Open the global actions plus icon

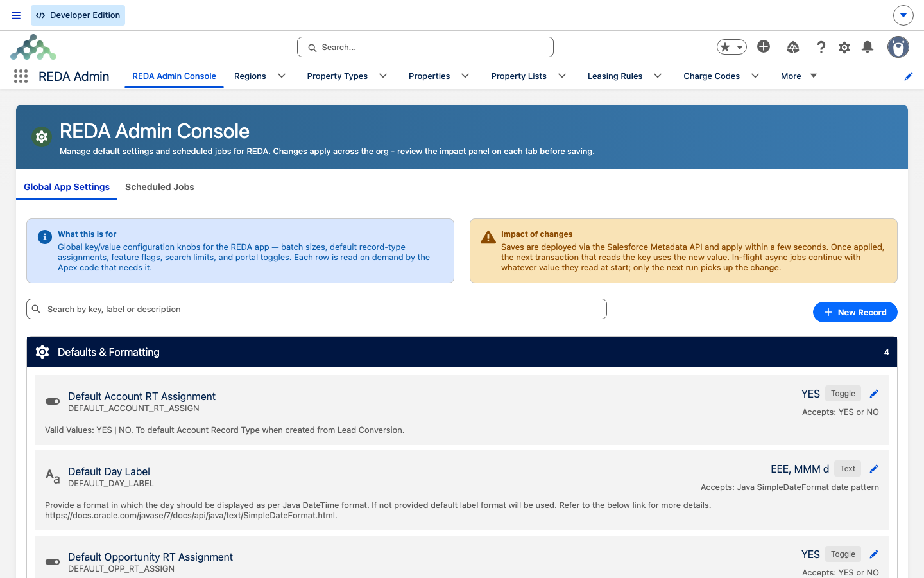(x=764, y=46)
